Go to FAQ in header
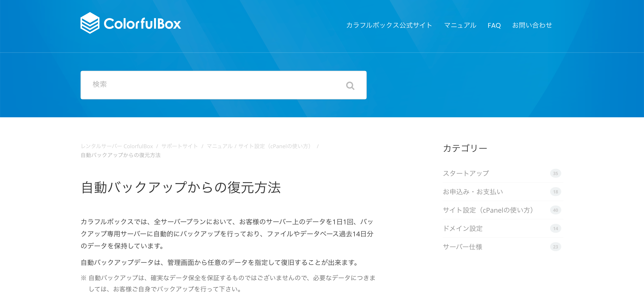The width and height of the screenshot is (644, 308). point(494,25)
